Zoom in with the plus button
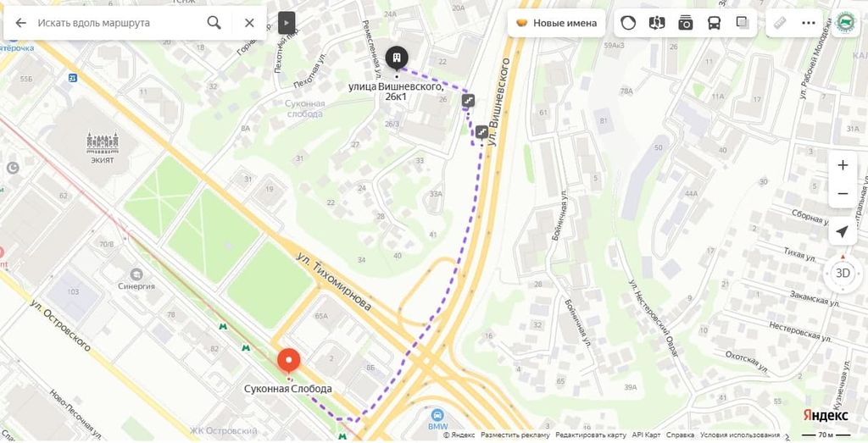 pos(843,165)
